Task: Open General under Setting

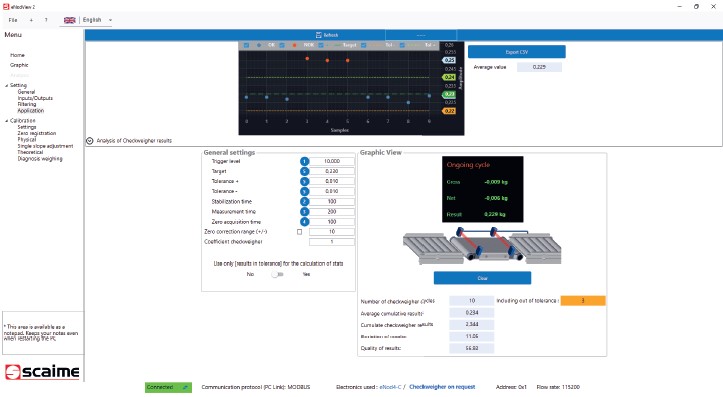Action: pos(26,92)
